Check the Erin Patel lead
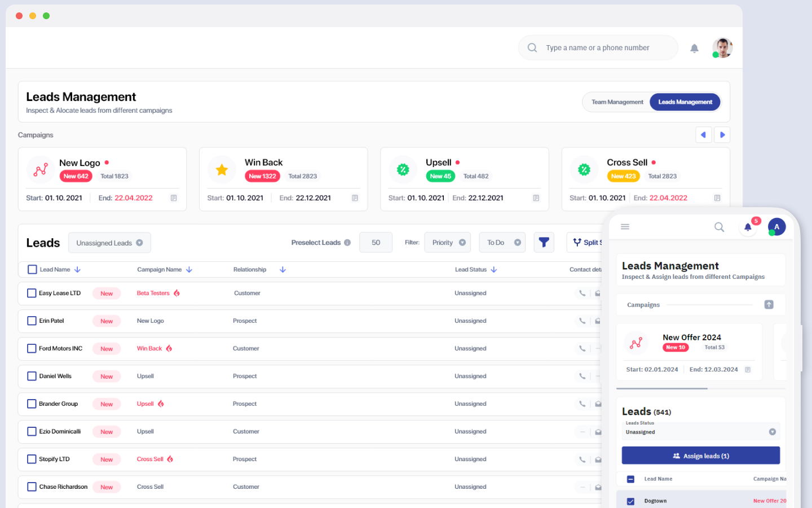This screenshot has width=812, height=508. point(32,321)
